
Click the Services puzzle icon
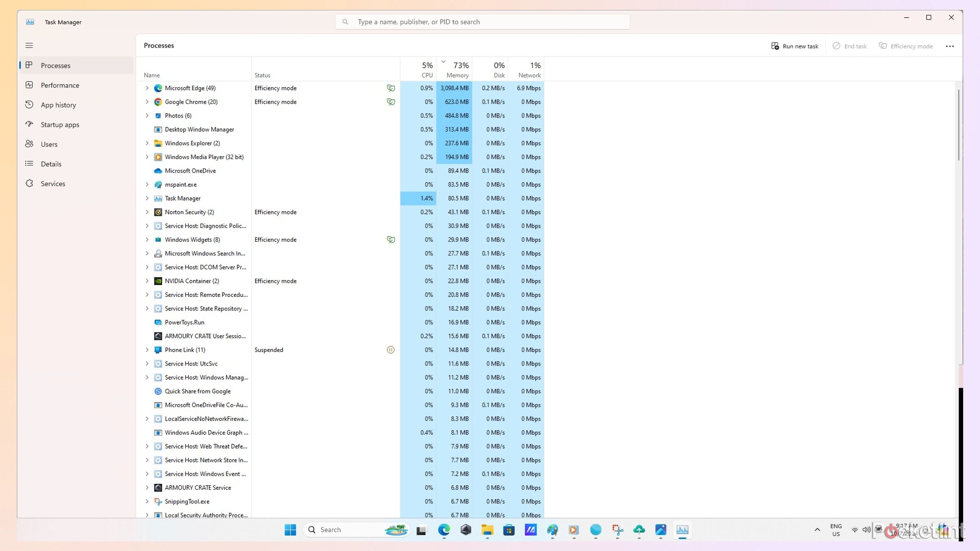29,184
